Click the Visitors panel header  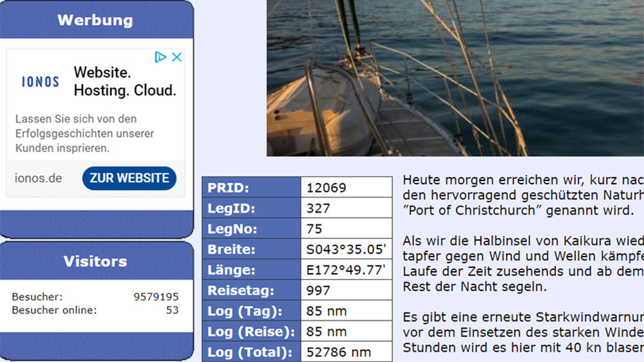(95, 262)
